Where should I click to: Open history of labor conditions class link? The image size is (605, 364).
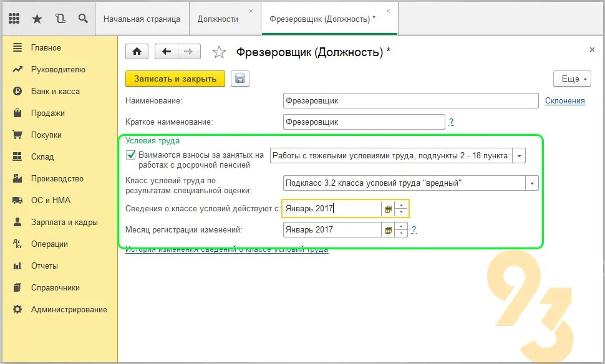click(227, 249)
